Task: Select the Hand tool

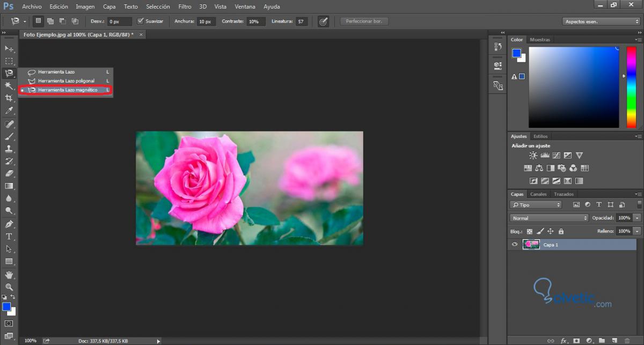Action: click(x=9, y=275)
